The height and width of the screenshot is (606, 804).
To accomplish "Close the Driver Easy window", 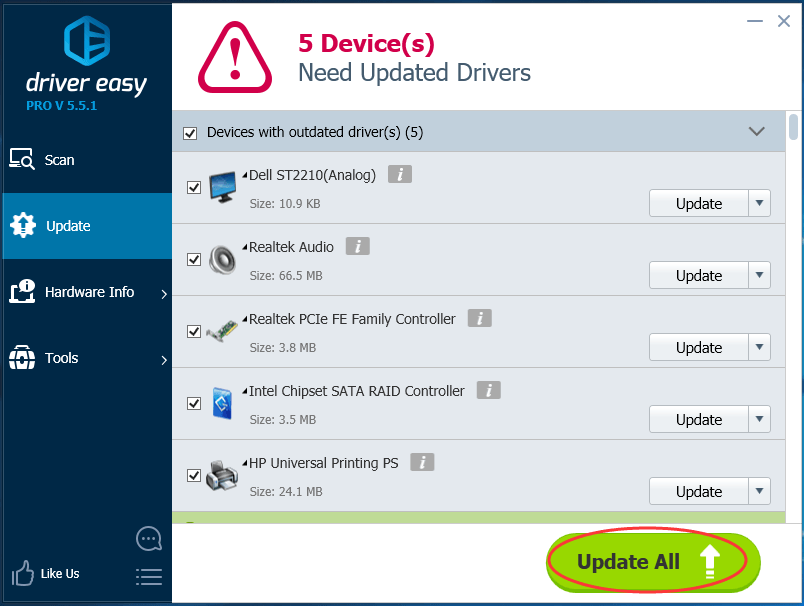I will (x=783, y=21).
